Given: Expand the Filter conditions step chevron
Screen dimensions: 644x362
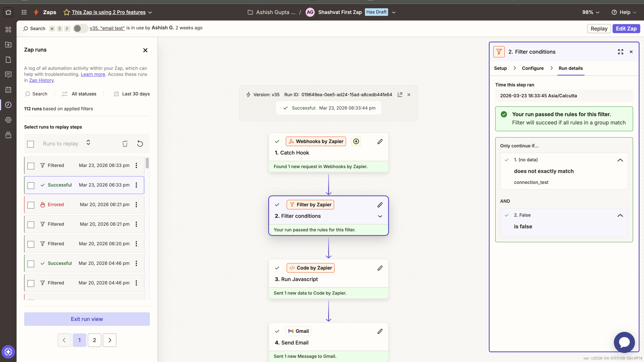Looking at the screenshot, I should [380, 216].
